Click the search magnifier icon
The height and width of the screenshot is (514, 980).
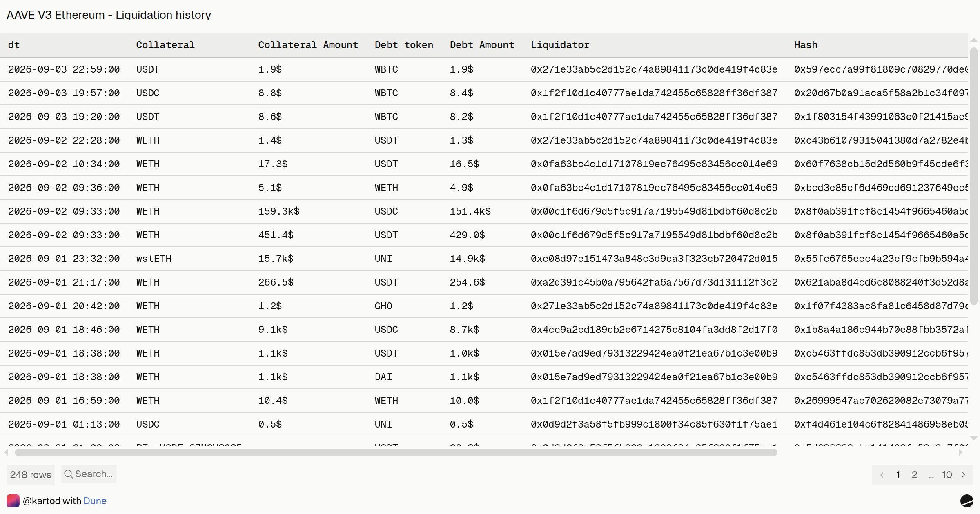click(x=68, y=474)
